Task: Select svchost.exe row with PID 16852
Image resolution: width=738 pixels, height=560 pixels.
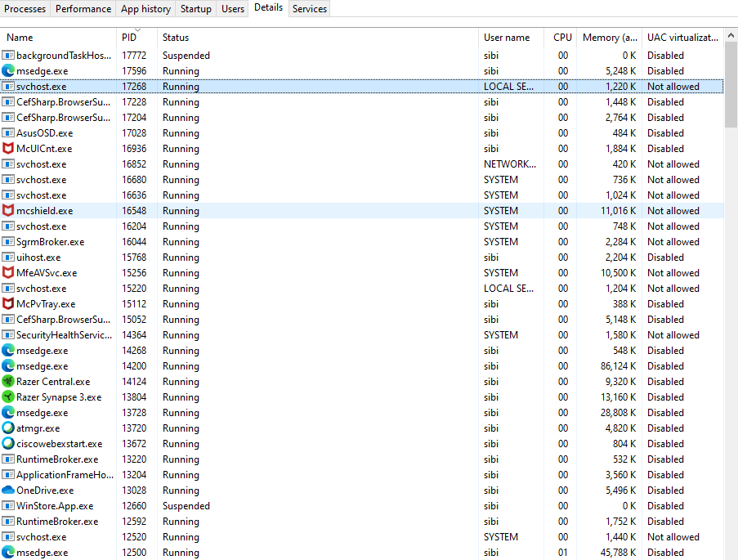Action: [361, 164]
